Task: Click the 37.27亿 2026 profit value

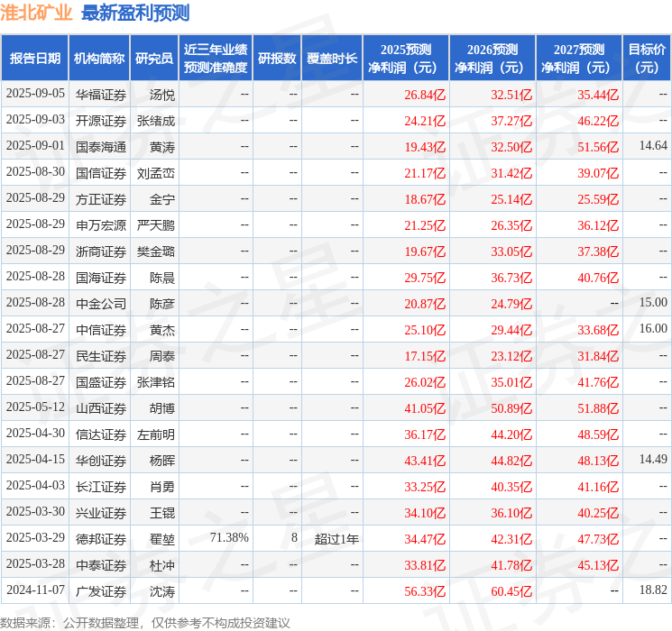Action: tap(511, 121)
